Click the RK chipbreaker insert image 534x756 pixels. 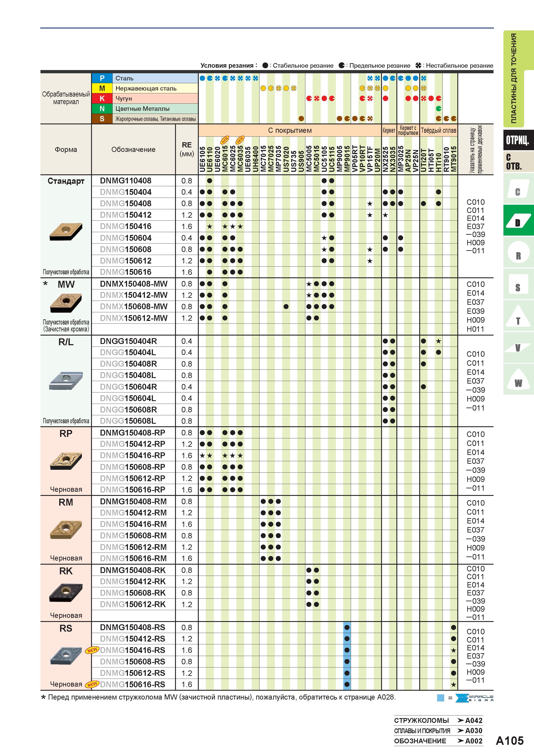click(66, 593)
